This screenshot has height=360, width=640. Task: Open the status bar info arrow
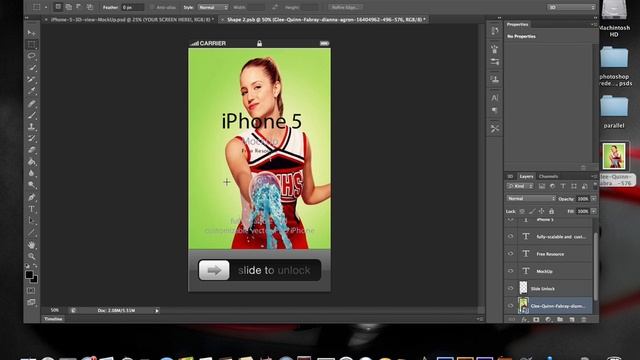click(x=157, y=311)
